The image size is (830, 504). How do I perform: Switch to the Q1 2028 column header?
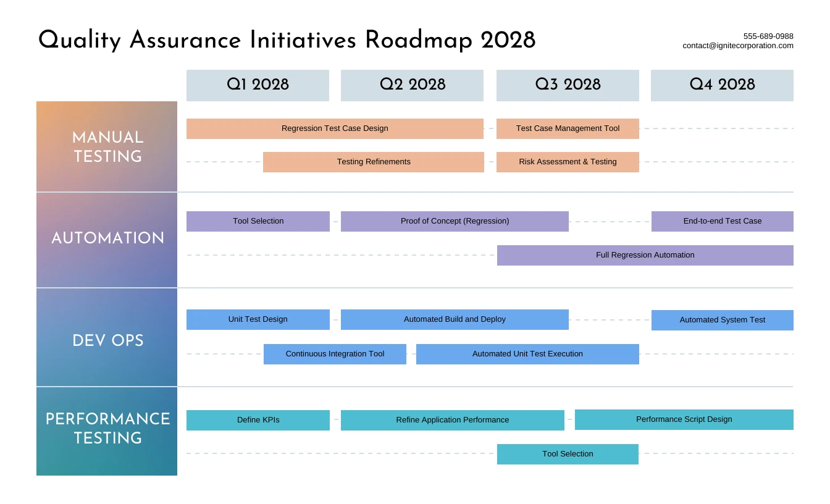point(258,85)
